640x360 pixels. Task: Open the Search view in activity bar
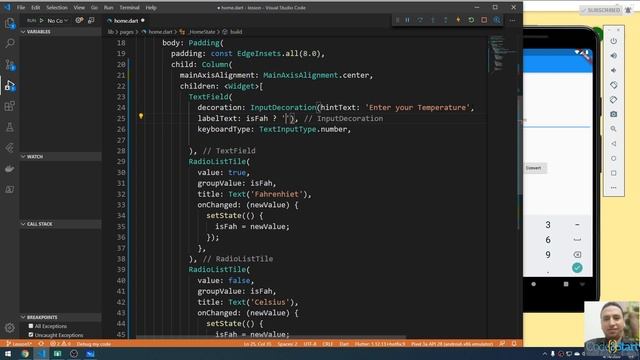click(x=9, y=43)
